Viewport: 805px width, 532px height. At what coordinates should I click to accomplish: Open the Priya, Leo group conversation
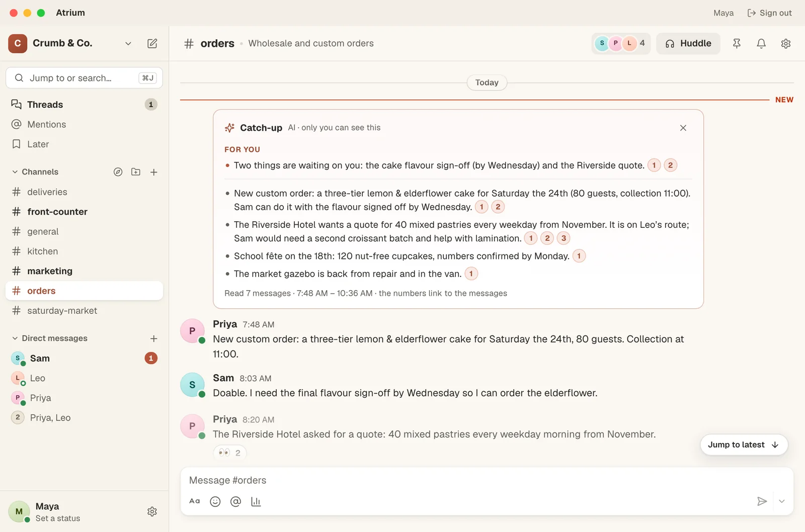[x=84, y=418]
